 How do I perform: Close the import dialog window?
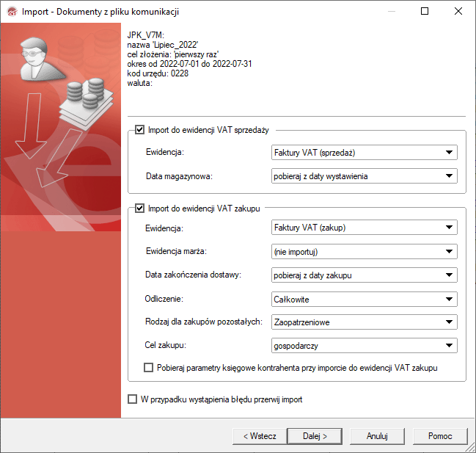click(458, 11)
